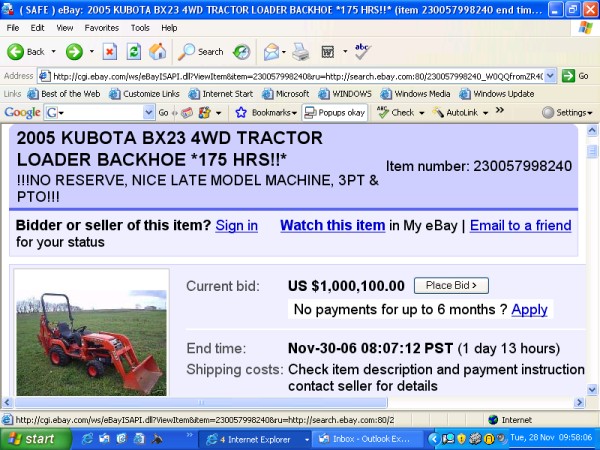Click the horizontal scrollbar right arrow
600x450 pixels.
click(x=579, y=402)
